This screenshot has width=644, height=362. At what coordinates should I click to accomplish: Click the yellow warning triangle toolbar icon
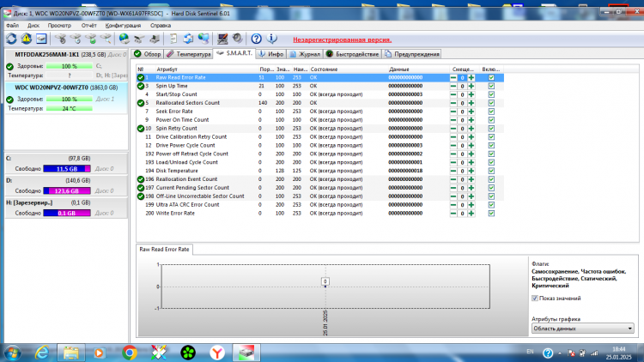[x=27, y=39]
